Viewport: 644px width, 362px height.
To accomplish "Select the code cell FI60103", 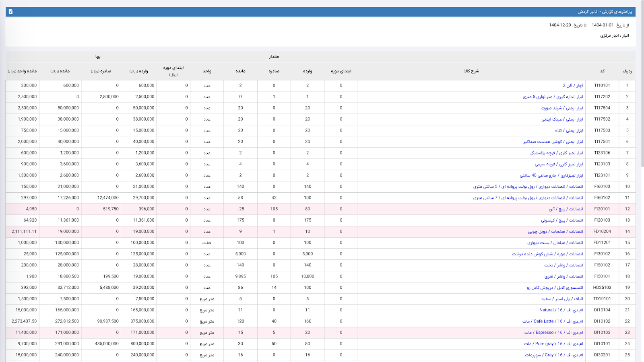I will pyautogui.click(x=602, y=187).
